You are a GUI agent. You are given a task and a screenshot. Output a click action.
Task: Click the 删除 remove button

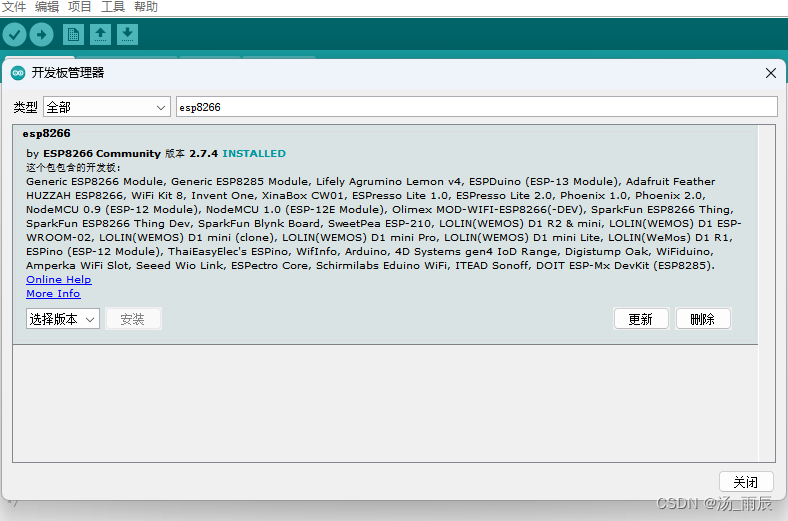[703, 319]
